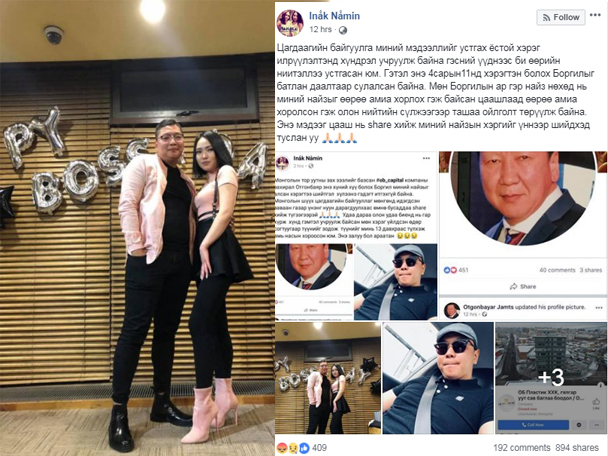Click the Inåk Nåmin author name
Image resolution: width=608 pixels, height=456 pixels.
pos(334,16)
